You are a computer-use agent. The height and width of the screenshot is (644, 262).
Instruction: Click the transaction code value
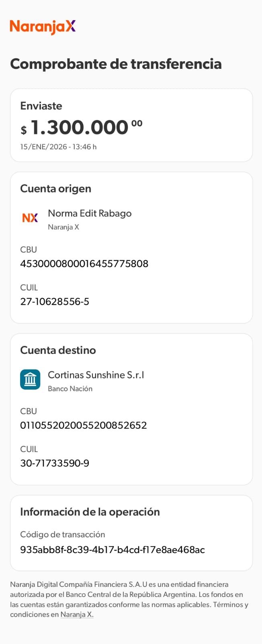[x=113, y=550]
